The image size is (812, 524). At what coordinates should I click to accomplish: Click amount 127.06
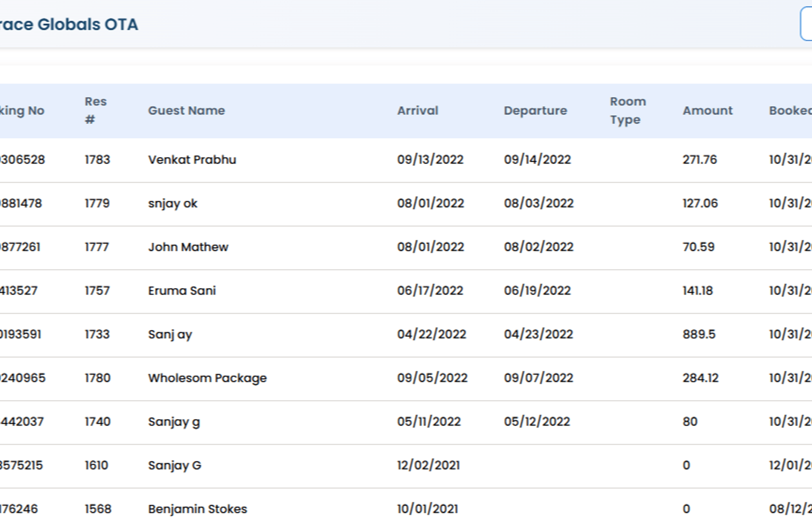[700, 203]
